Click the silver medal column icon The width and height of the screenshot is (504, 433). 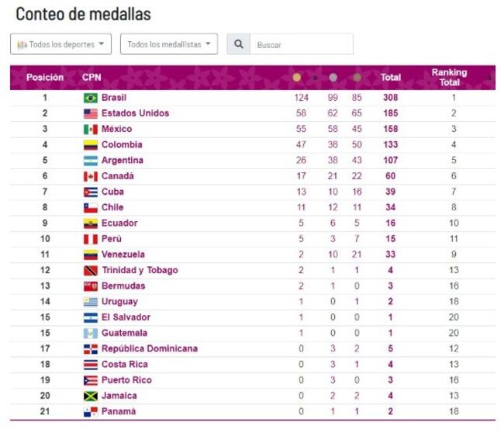click(333, 78)
